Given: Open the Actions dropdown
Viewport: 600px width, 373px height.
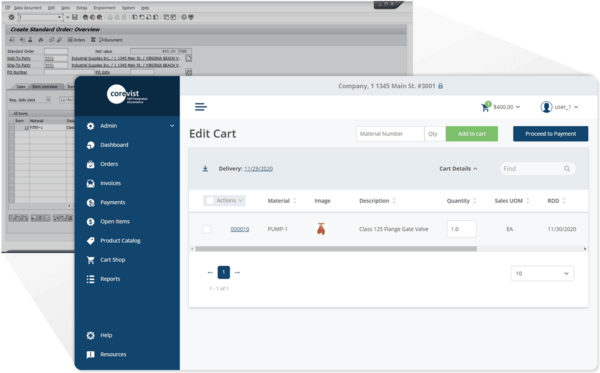Looking at the screenshot, I should tap(230, 200).
